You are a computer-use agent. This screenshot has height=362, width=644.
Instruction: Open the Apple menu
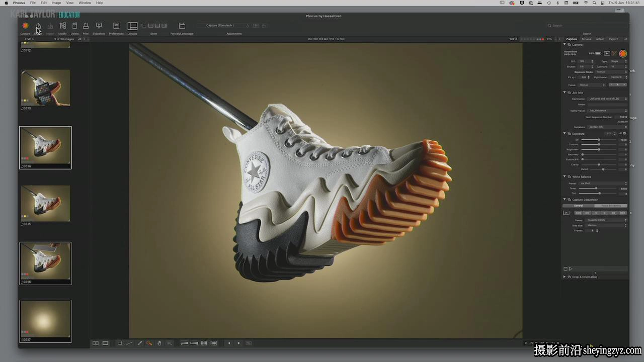coord(7,3)
